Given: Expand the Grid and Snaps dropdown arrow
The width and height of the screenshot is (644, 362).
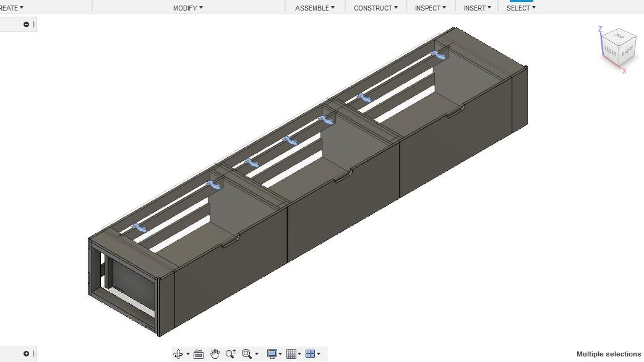Looking at the screenshot, I should (x=299, y=354).
